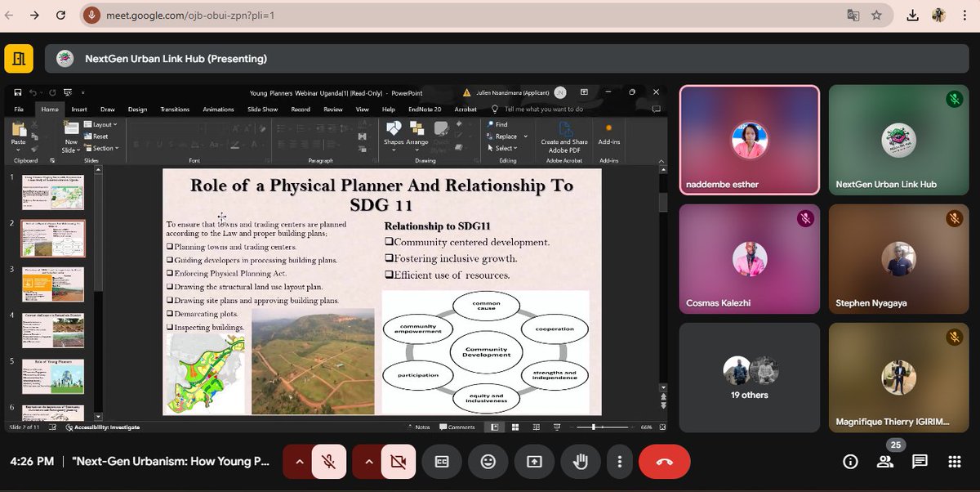Click naddembe esther's video tile
The image size is (980, 492).
tap(750, 140)
